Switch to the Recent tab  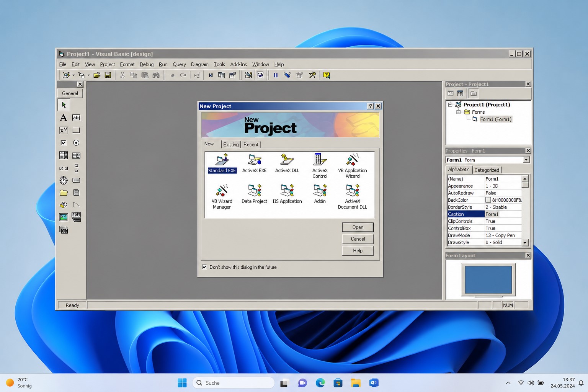pyautogui.click(x=251, y=144)
